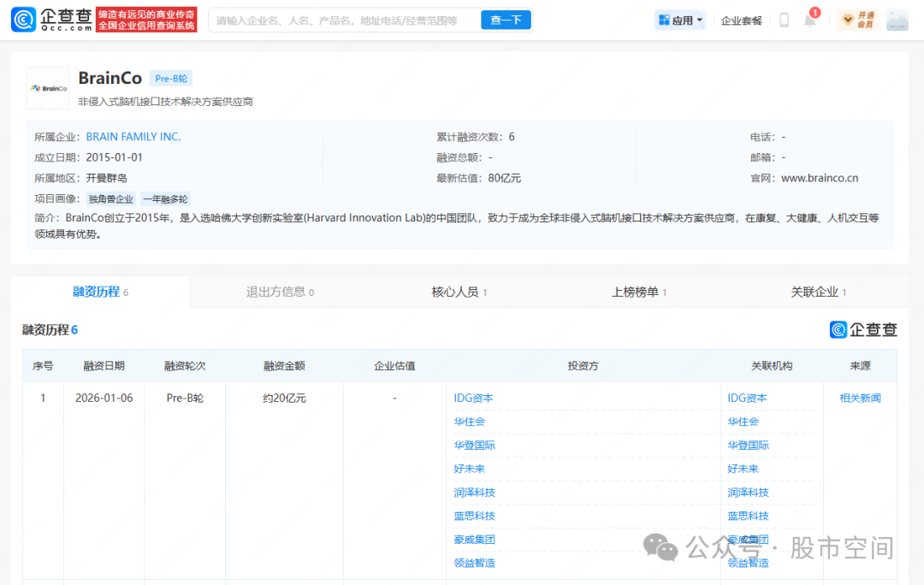Viewport: 924px width, 585px height.
Task: Open IDG资本 in the 投资方 column
Action: (473, 398)
